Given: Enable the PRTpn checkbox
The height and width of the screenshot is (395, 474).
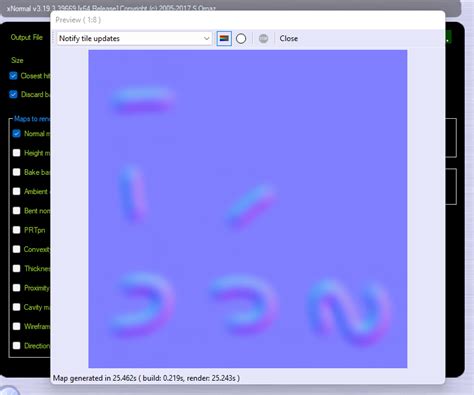Looking at the screenshot, I should point(16,230).
